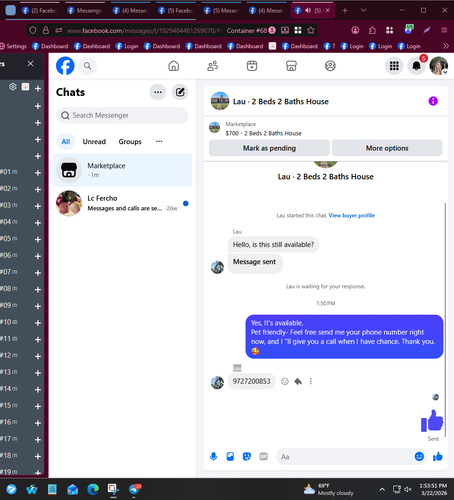Viewport: 454px width, 500px height.
Task: Open the Facebook home feed icon
Action: pyautogui.click(x=173, y=66)
